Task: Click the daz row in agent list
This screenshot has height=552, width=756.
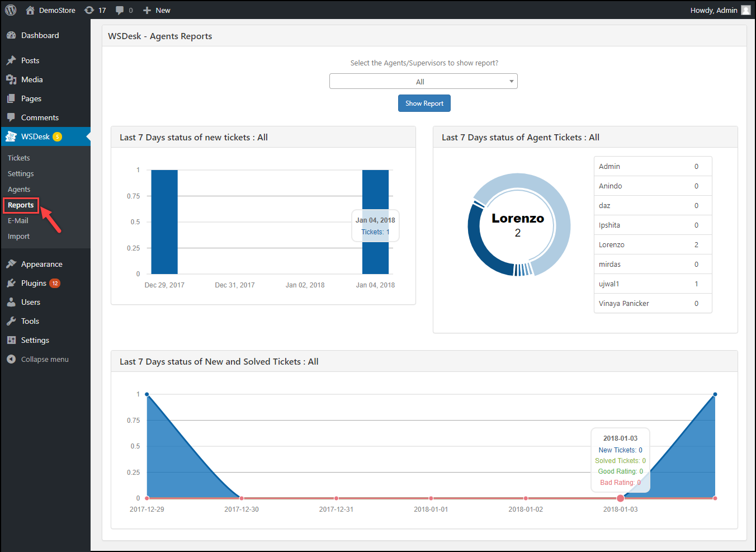Action: pyautogui.click(x=653, y=205)
